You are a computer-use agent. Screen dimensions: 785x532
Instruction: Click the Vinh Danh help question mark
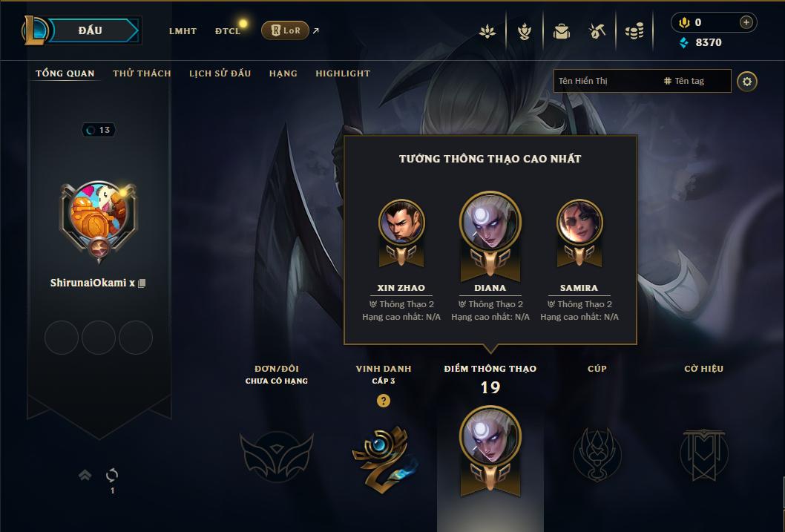tap(384, 401)
